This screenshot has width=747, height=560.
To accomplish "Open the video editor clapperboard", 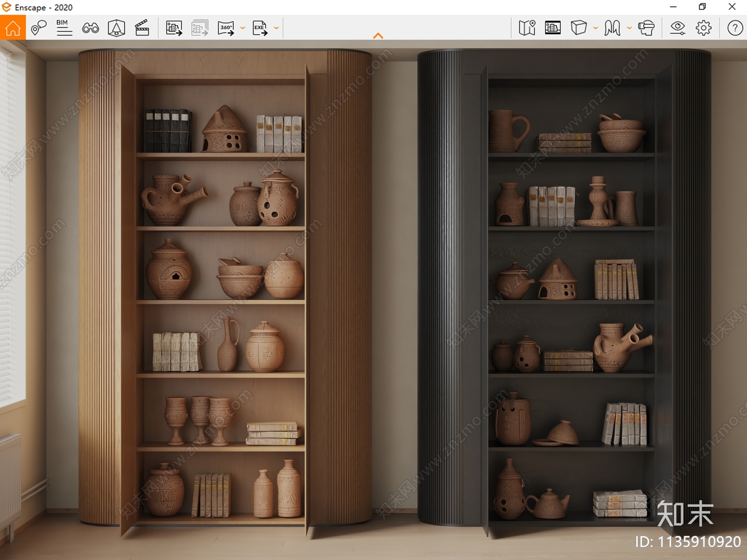I will point(142,28).
